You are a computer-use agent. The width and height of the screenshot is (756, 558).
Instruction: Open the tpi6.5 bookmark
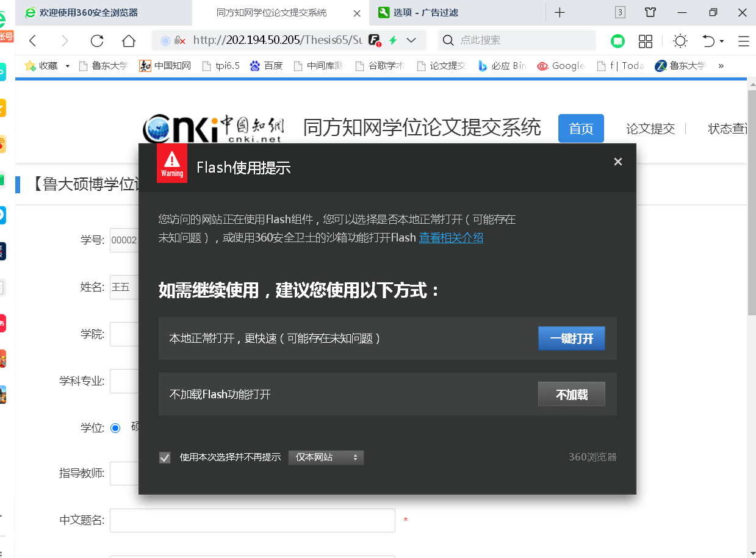[220, 66]
